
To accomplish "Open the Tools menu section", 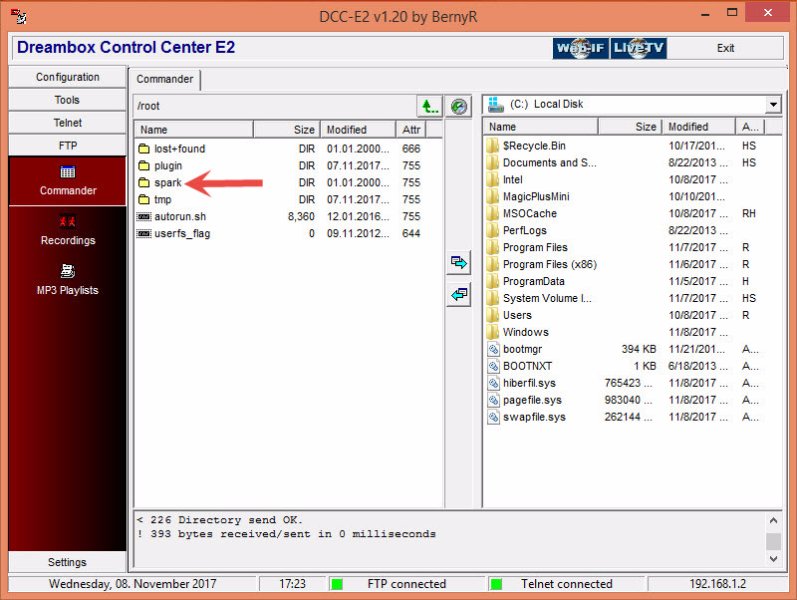I will pos(68,100).
